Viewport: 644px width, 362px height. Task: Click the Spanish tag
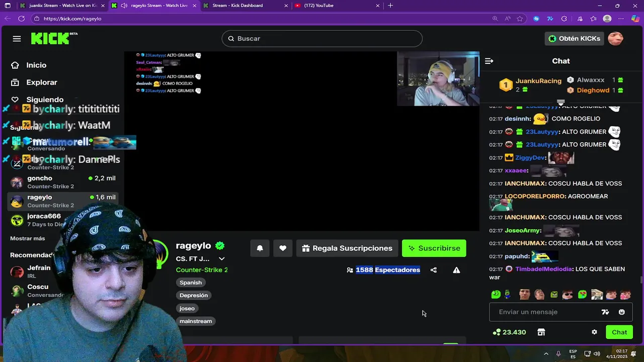191,283
